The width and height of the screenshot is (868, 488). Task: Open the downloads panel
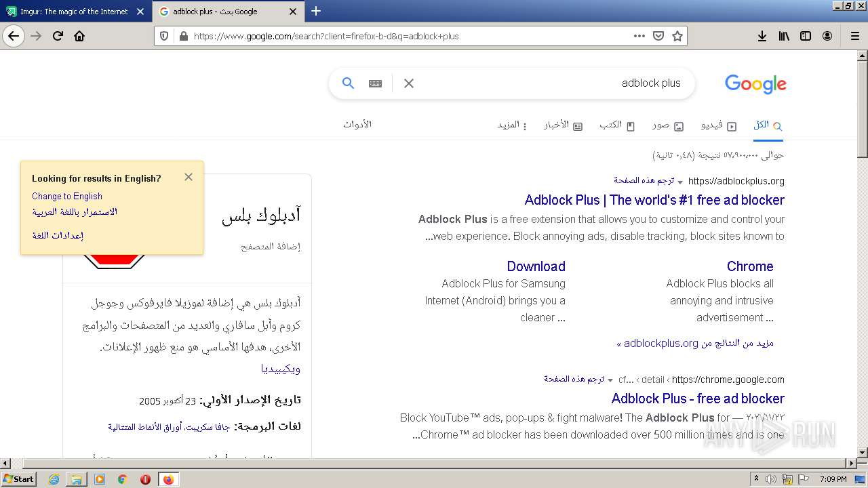coord(762,36)
